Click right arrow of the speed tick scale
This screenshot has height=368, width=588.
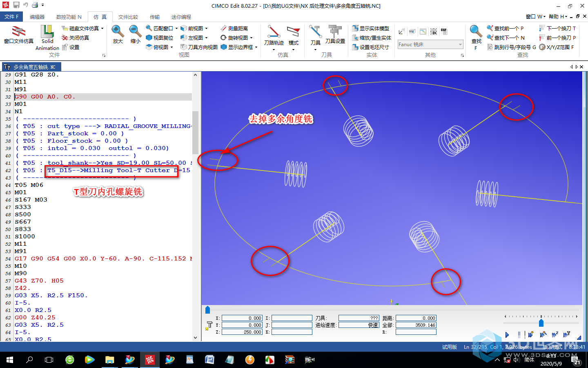coord(577,316)
